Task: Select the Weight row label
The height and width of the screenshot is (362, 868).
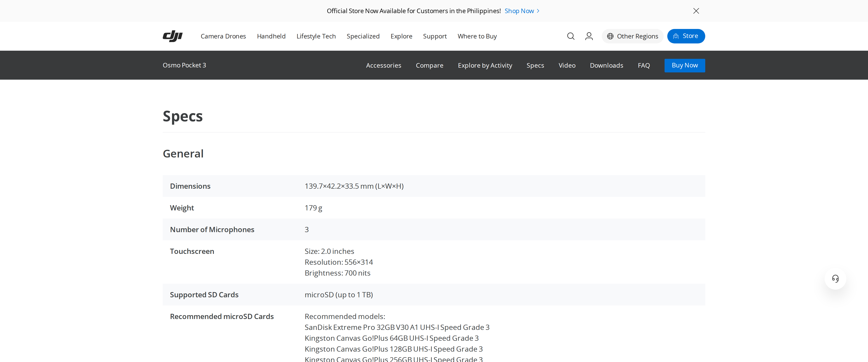Action: pyautogui.click(x=182, y=208)
